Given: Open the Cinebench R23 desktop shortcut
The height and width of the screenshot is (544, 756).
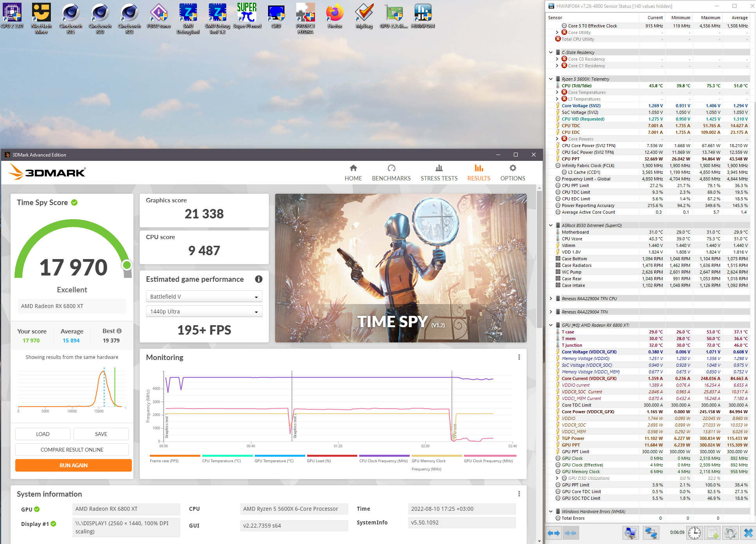Looking at the screenshot, I should pos(129,18).
